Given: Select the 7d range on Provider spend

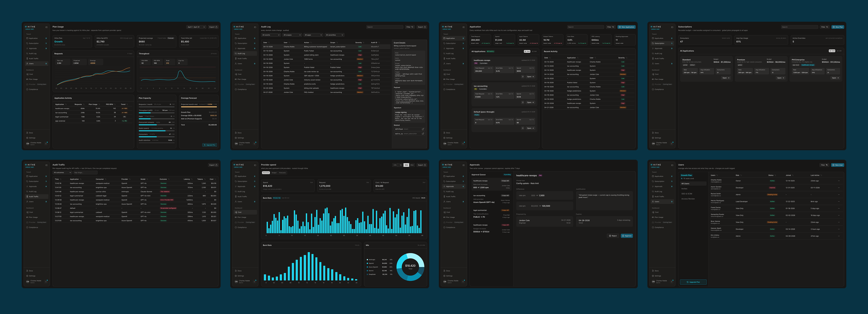Looking at the screenshot, I should click(401, 165).
